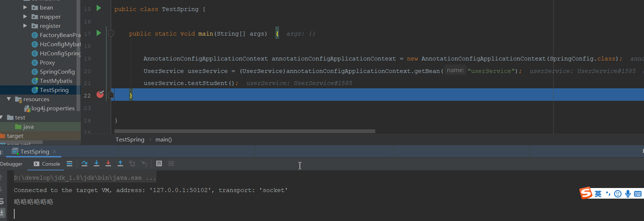Toggle scroll to end in console
This screenshot has height=221, width=644.
[2, 212]
